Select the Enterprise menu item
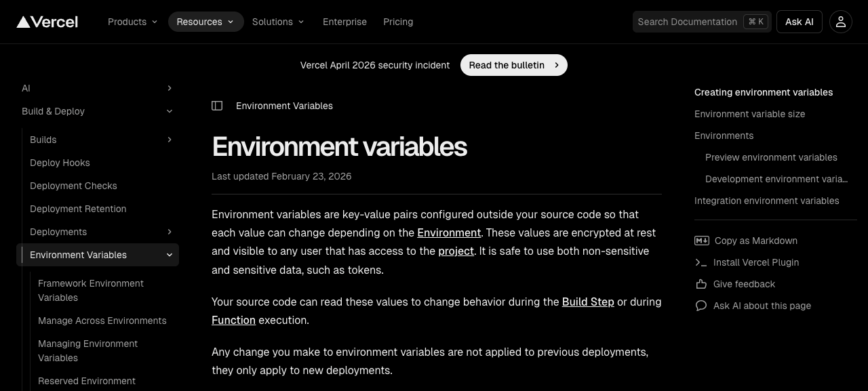Screen dimensions: 868x391 coord(344,21)
